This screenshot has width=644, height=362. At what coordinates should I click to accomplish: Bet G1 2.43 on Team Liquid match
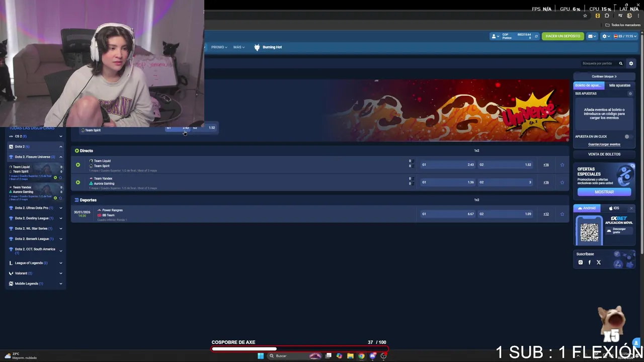click(448, 165)
